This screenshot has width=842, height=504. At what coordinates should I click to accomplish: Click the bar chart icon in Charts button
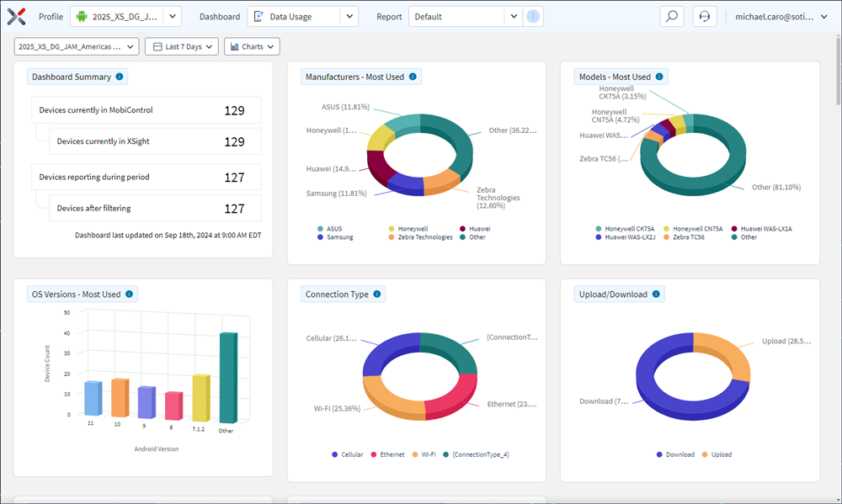pyautogui.click(x=235, y=46)
